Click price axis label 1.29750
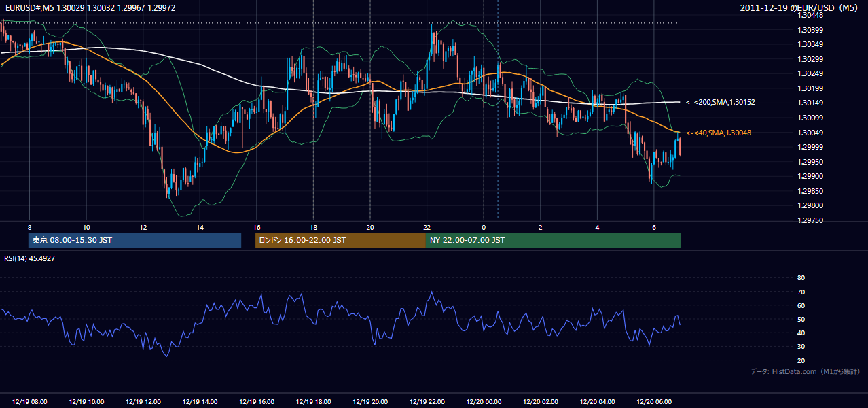The width and height of the screenshot is (868, 408). (x=810, y=220)
